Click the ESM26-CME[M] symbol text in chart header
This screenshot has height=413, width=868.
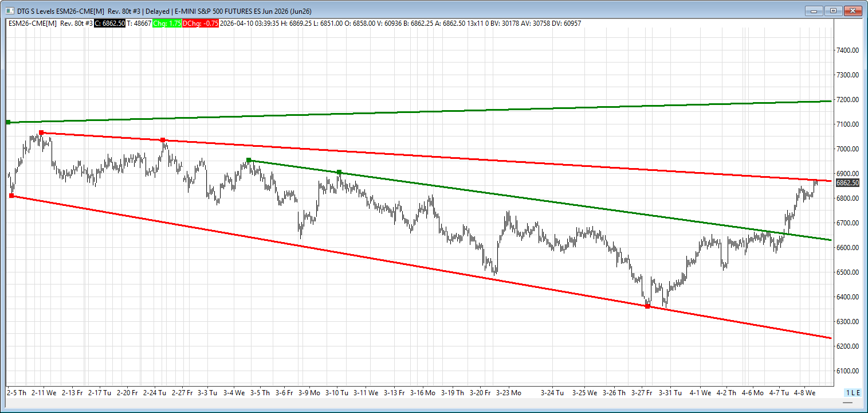click(x=32, y=24)
